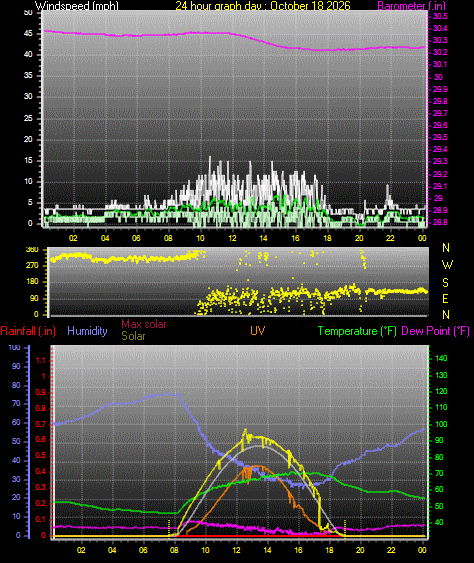The width and height of the screenshot is (474, 563).
Task: Click the 28.8 barometer scale value
Action: [x=440, y=222]
